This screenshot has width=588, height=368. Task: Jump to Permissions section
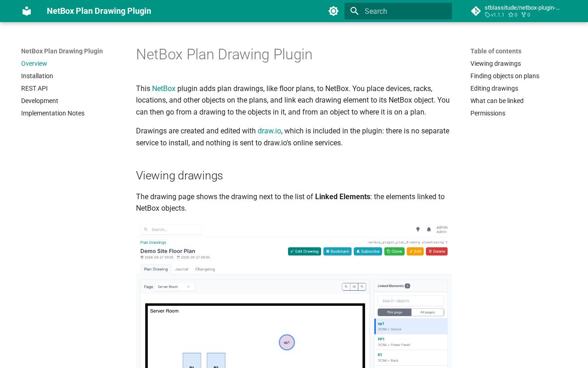(488, 113)
